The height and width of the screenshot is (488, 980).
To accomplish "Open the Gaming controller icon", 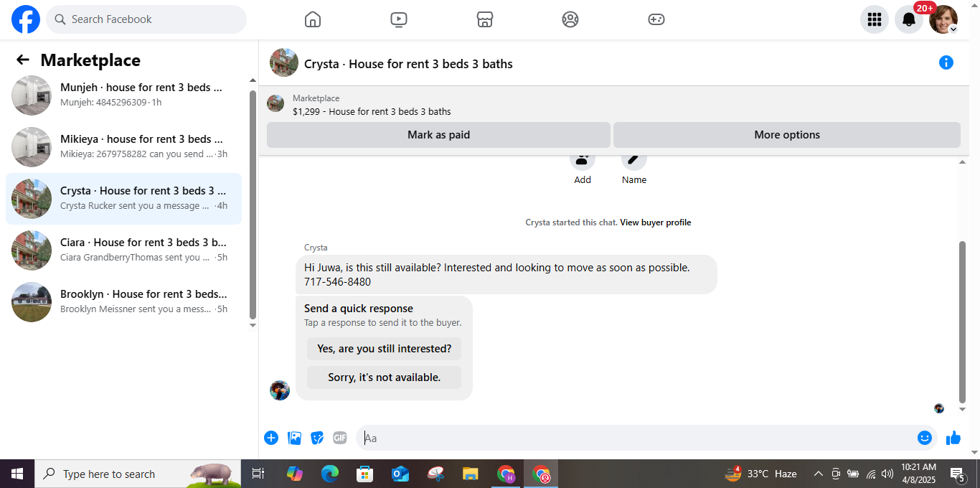I will click(656, 19).
